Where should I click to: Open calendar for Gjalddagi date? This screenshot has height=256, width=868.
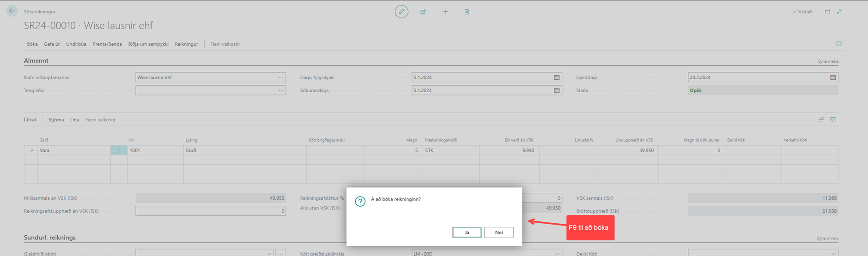point(833,77)
